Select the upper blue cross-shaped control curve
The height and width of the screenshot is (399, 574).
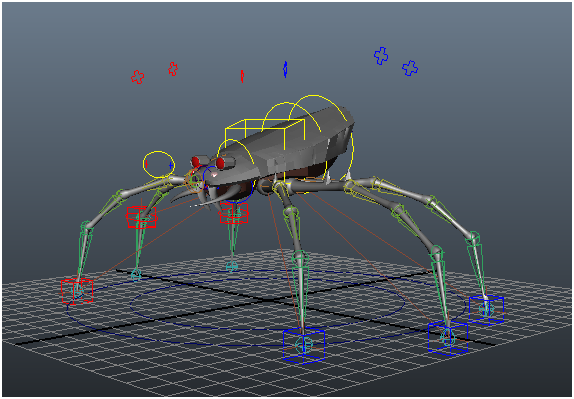click(381, 56)
